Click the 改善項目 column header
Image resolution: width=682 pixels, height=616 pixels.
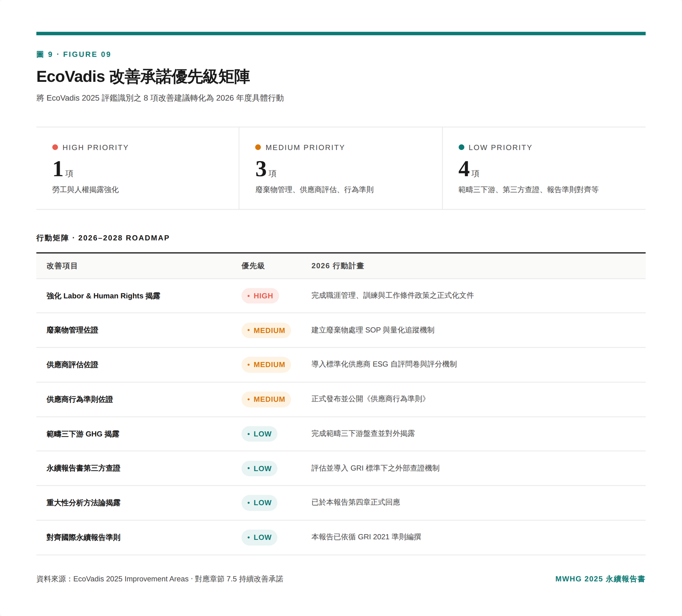62,266
